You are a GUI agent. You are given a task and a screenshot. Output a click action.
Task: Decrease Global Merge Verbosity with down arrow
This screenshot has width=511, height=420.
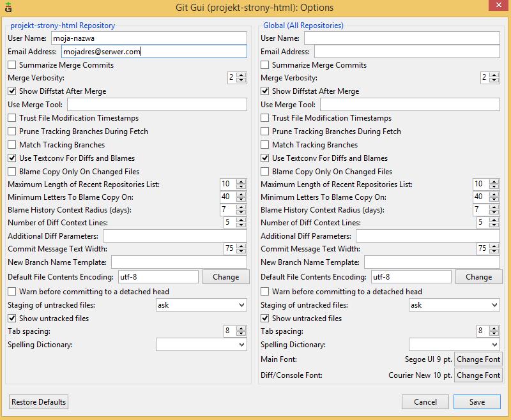494,80
